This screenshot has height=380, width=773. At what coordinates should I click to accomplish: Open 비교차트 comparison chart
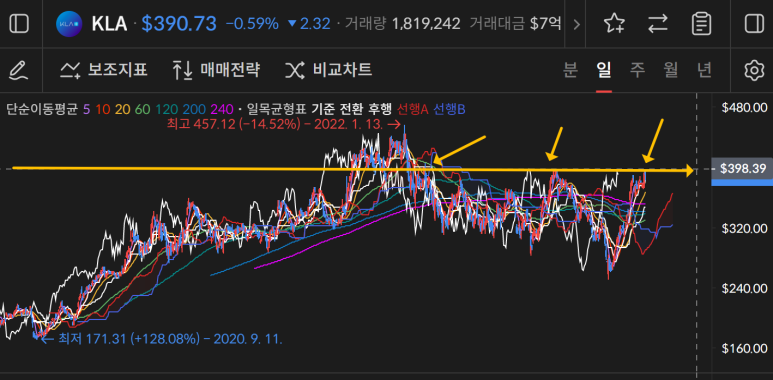(x=328, y=70)
